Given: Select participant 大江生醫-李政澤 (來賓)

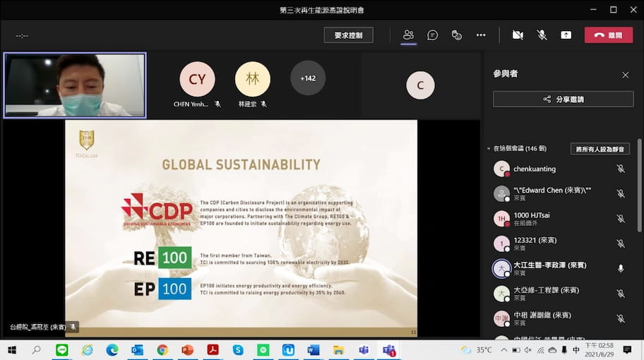Looking at the screenshot, I should coord(561,269).
